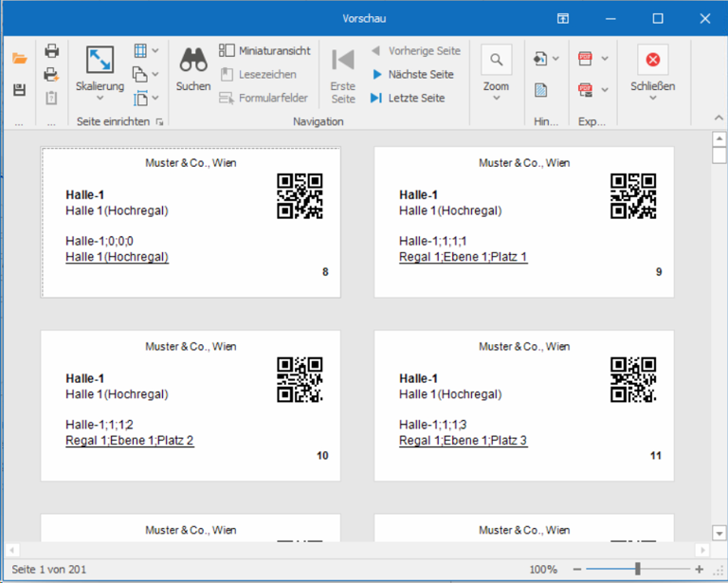This screenshot has height=583, width=728.
Task: Close preview with red Schließen icon
Action: click(x=653, y=60)
